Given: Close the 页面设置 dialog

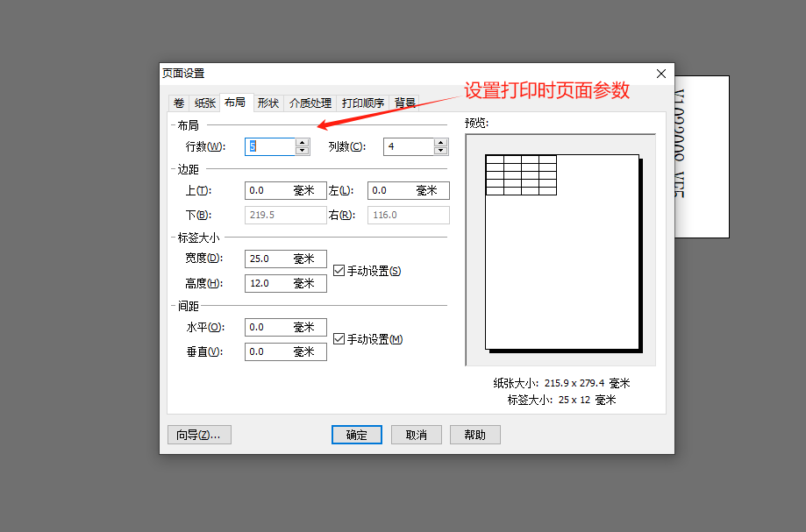Looking at the screenshot, I should [x=661, y=74].
